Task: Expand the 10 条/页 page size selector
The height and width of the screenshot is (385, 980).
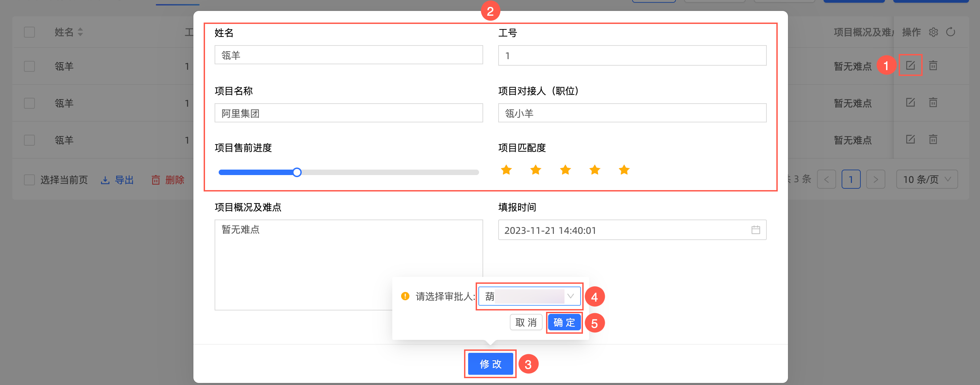Action: (926, 180)
